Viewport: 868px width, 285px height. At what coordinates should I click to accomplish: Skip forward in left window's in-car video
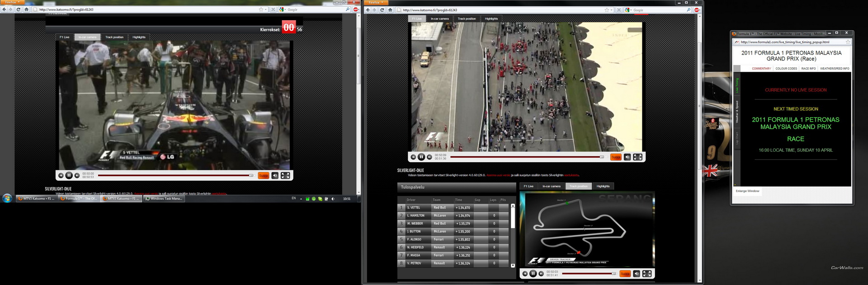77,175
